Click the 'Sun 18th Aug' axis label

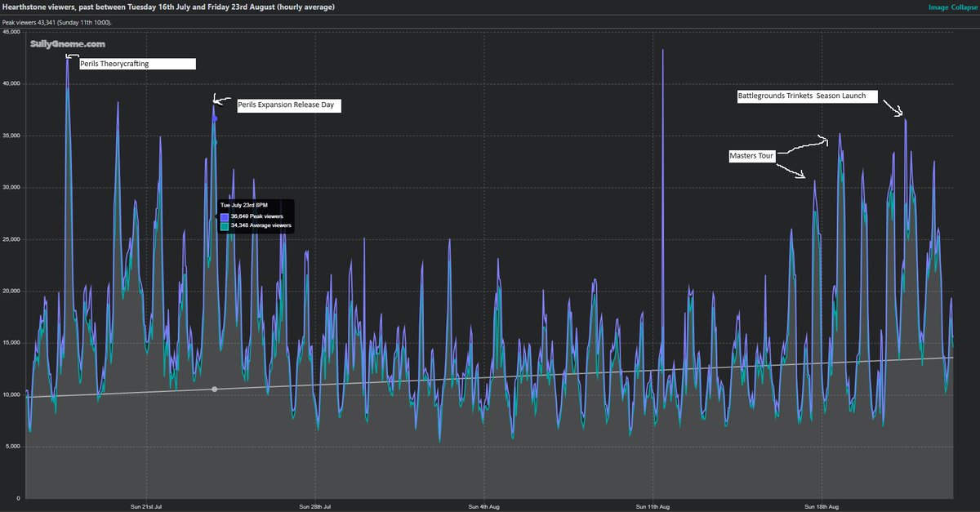click(x=821, y=506)
